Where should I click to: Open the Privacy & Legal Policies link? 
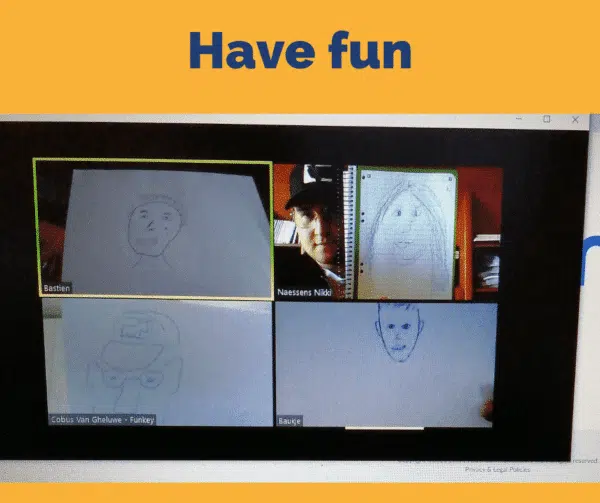[x=498, y=469]
